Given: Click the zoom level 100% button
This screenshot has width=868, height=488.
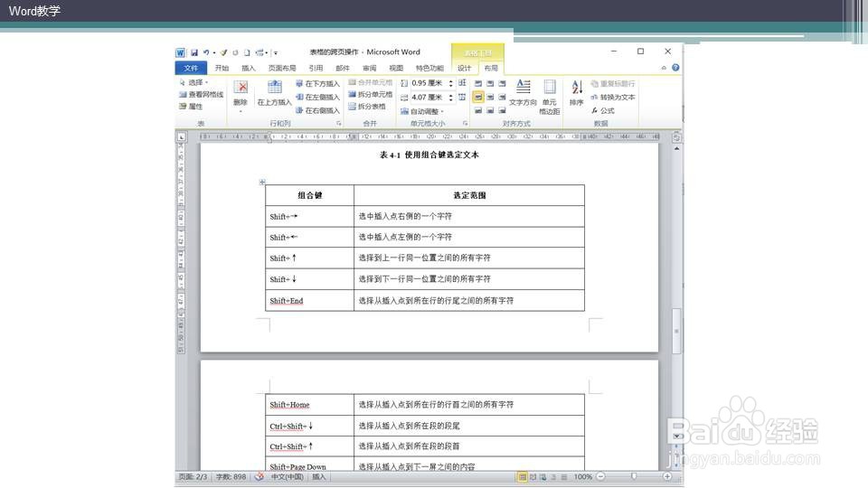Looking at the screenshot, I should click(582, 477).
